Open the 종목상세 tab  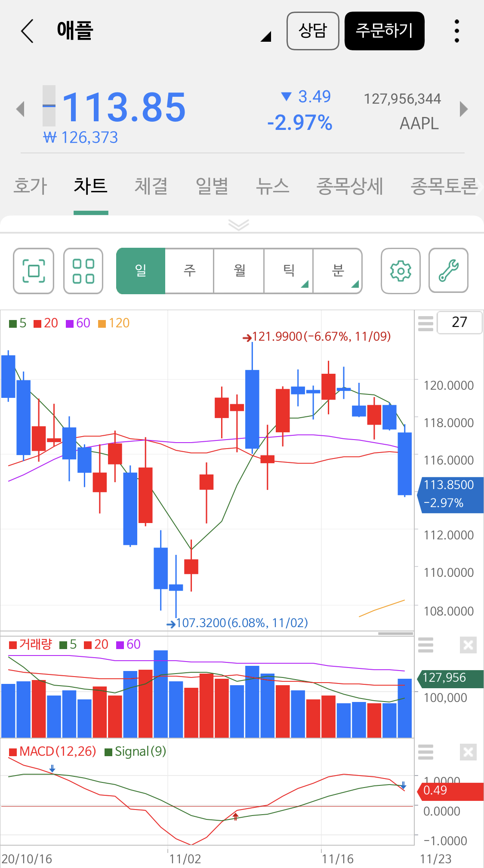[350, 186]
